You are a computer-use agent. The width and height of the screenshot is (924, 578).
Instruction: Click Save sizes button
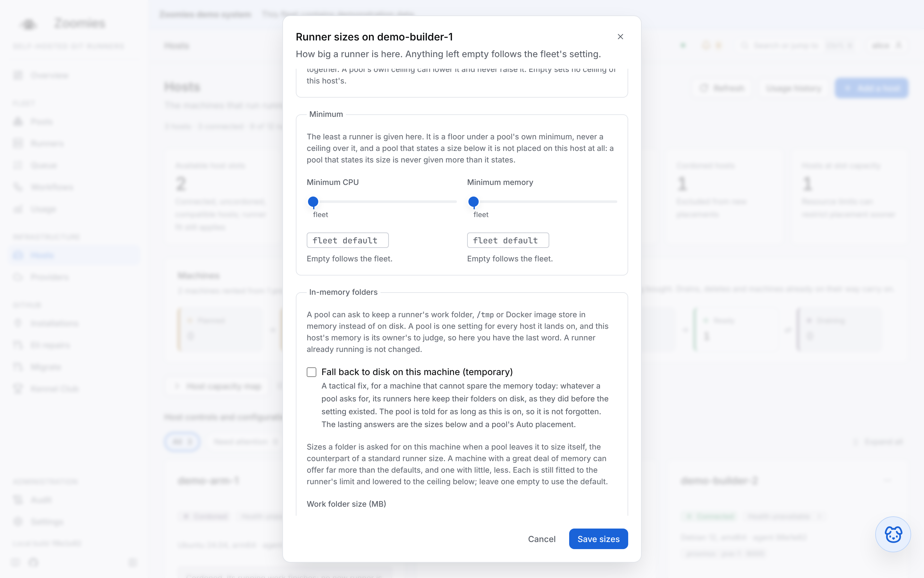(x=598, y=539)
